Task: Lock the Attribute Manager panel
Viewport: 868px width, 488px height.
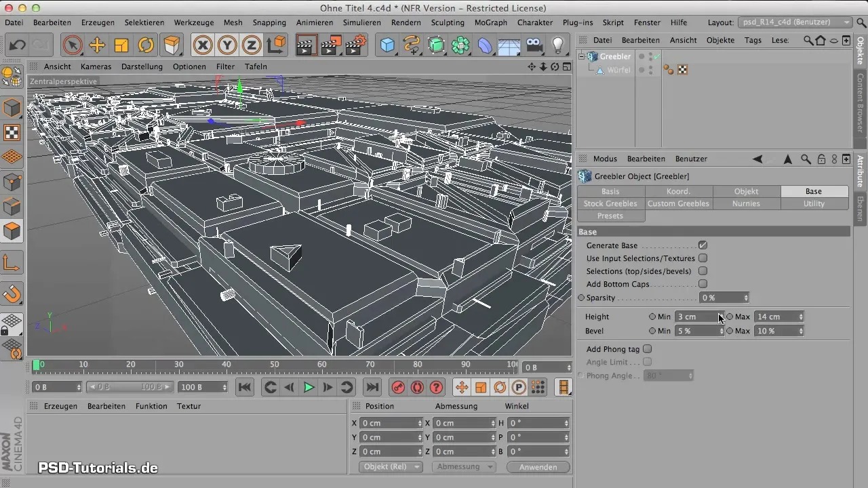Action: pyautogui.click(x=821, y=159)
